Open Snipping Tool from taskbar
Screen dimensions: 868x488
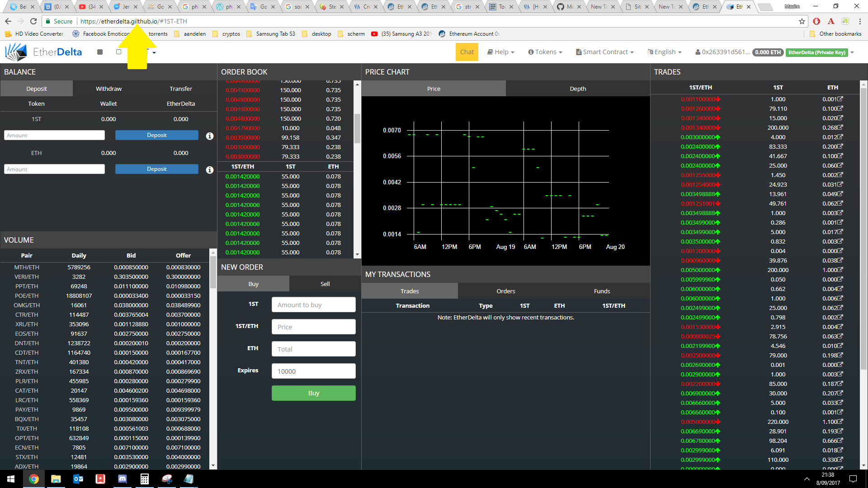(x=167, y=479)
